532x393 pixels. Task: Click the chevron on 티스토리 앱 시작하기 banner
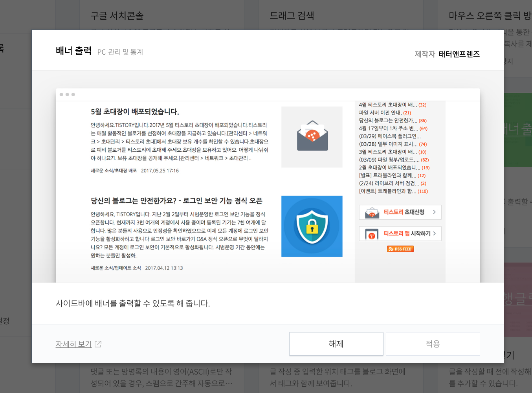point(434,233)
